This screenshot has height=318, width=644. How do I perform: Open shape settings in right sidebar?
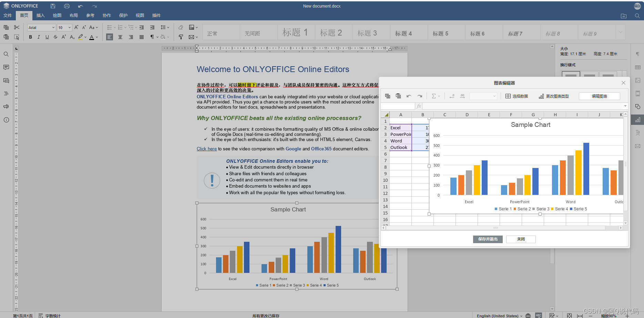tap(638, 107)
